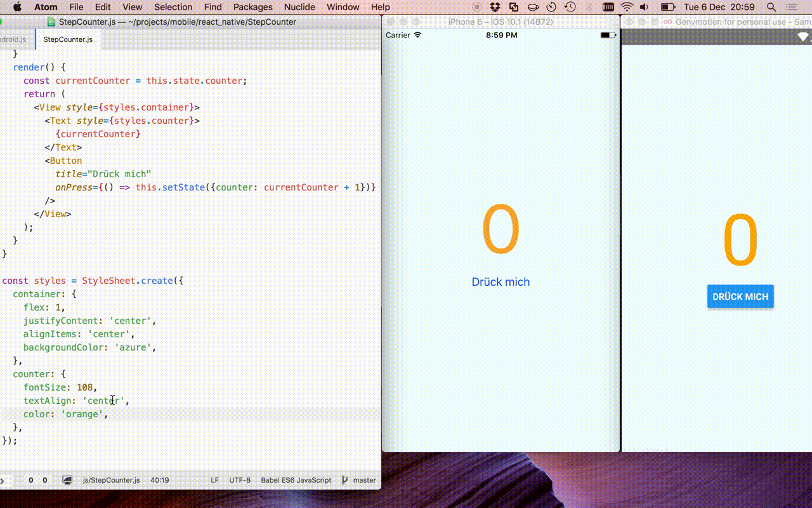Open the Nuclide menu
812x508 pixels.
pos(299,7)
